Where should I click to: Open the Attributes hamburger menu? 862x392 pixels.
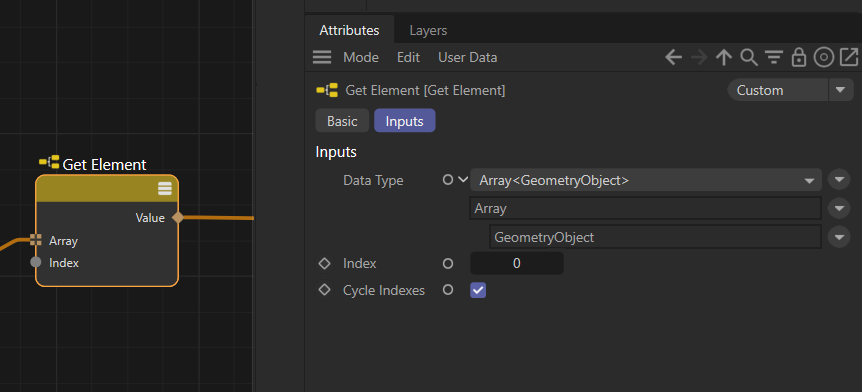point(322,57)
